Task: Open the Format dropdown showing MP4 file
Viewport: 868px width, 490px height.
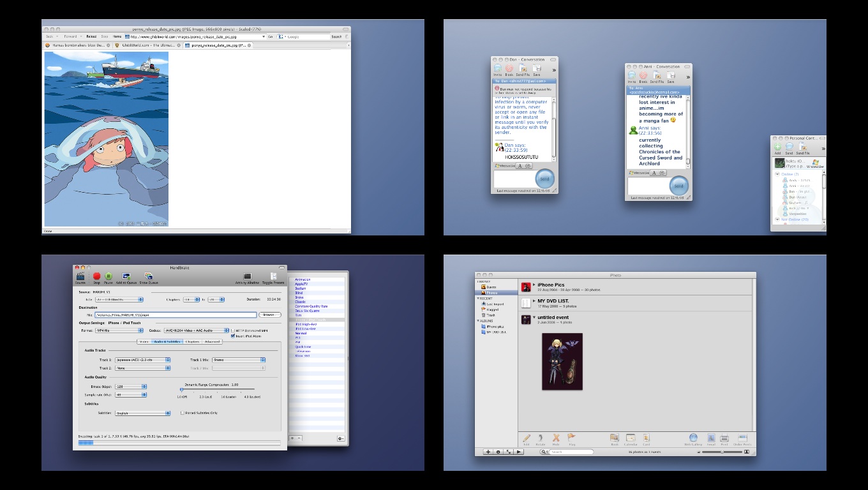Action: (x=119, y=330)
